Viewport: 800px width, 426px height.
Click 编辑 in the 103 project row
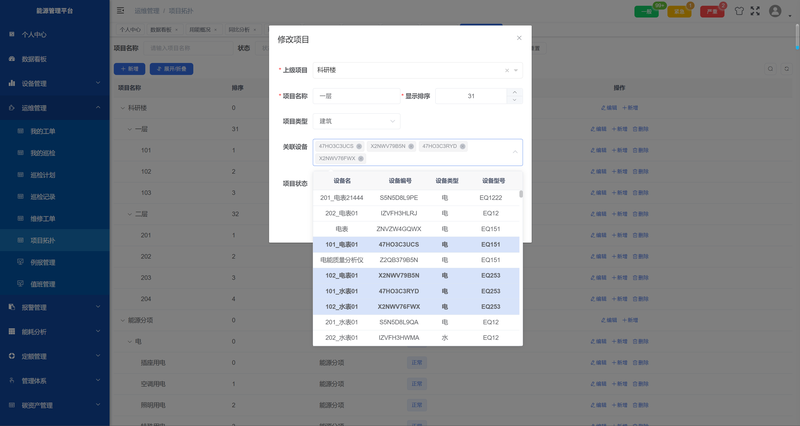pyautogui.click(x=598, y=193)
